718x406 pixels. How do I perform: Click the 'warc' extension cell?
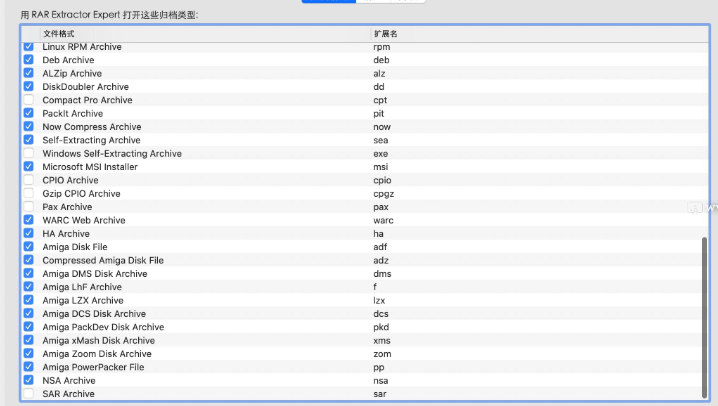click(x=383, y=220)
